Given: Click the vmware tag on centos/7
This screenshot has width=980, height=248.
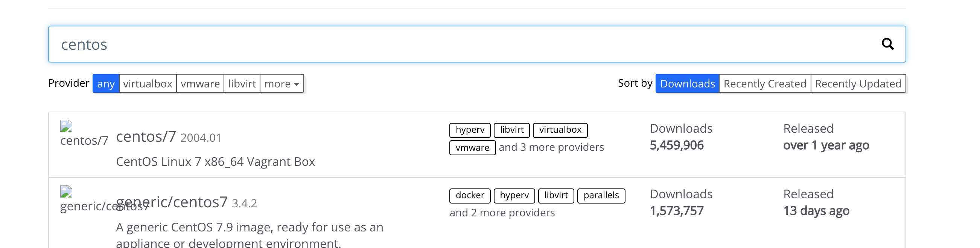Looking at the screenshot, I should (x=473, y=148).
